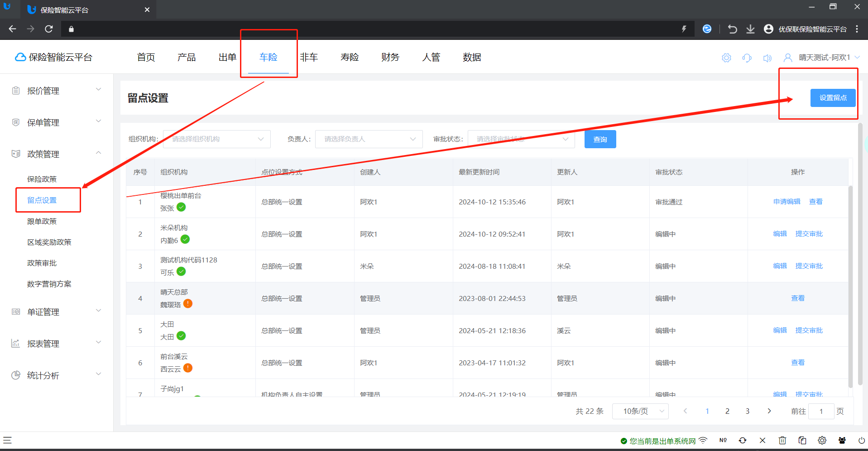Viewport: 868px width, 451px height.
Task: Click the 报表管理 chart icon
Action: (x=16, y=343)
